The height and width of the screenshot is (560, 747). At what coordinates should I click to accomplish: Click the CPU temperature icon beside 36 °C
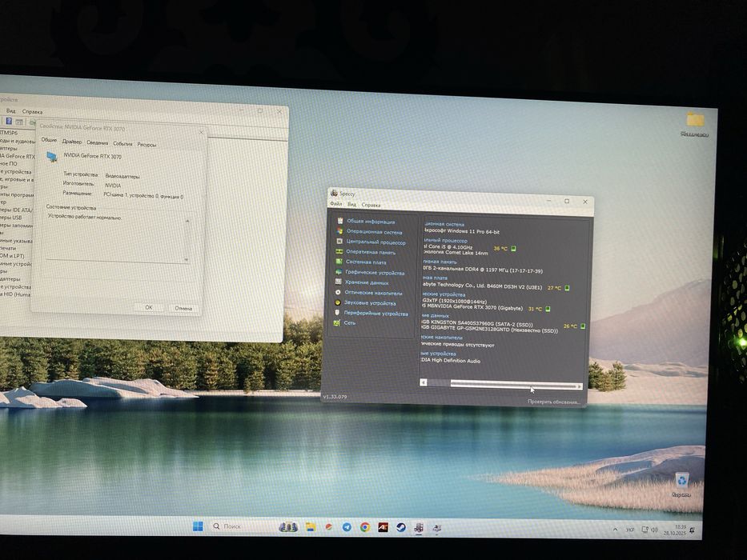tap(513, 249)
